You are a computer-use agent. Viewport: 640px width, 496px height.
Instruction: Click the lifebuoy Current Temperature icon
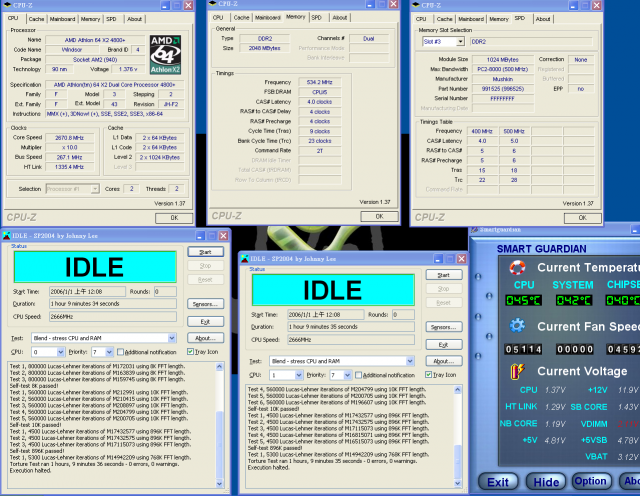coord(517,267)
